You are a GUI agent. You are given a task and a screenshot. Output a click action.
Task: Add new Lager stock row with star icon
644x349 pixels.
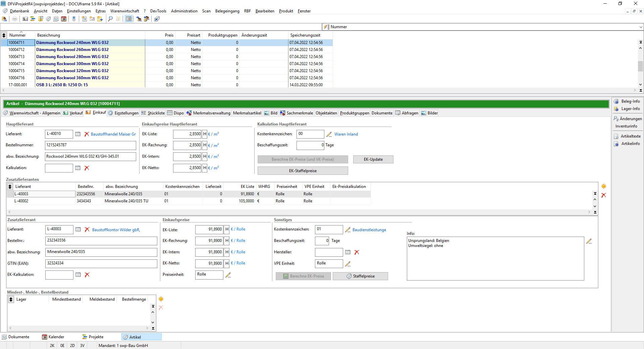161,299
